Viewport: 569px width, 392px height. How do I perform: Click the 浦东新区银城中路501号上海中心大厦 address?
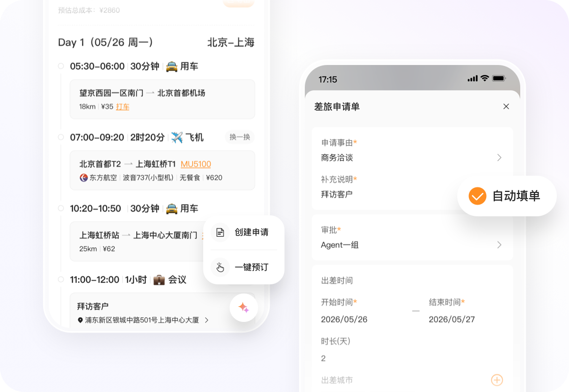(142, 320)
